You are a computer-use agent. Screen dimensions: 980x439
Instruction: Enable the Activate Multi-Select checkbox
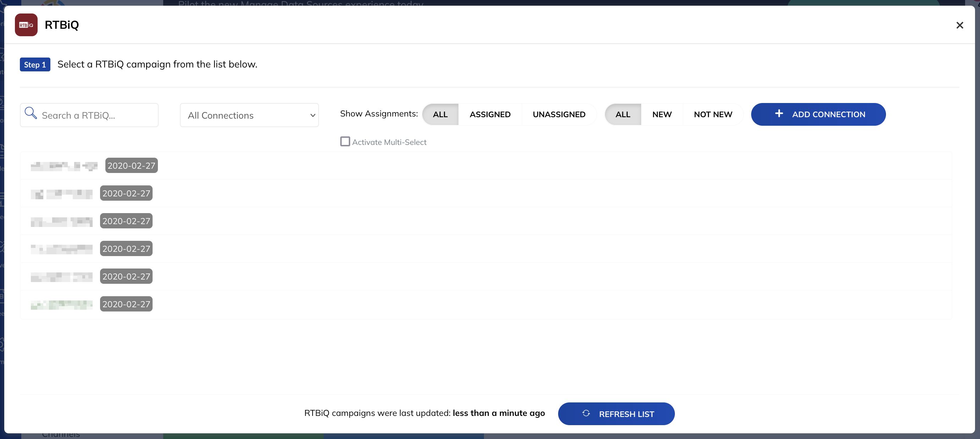coord(345,142)
